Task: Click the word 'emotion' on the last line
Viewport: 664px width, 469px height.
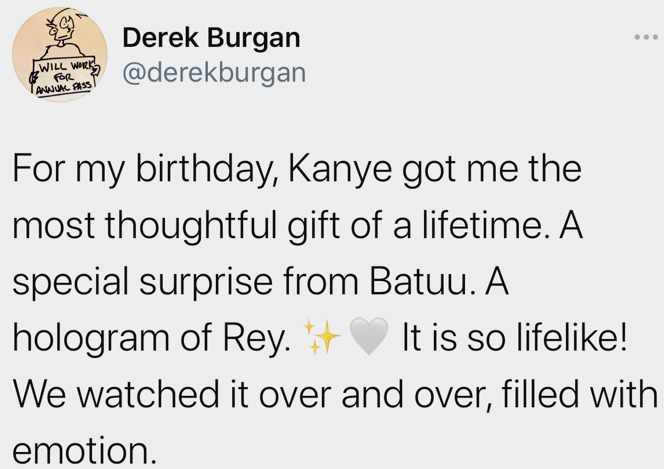Action: click(x=81, y=451)
